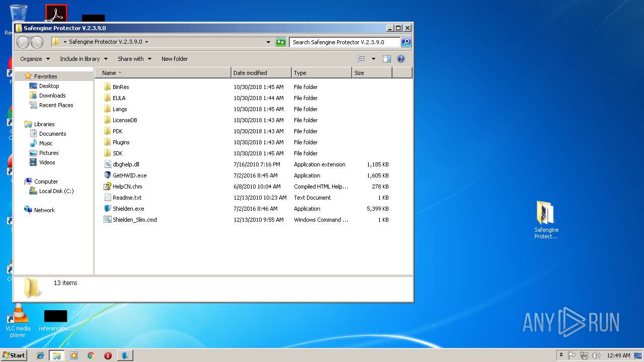This screenshot has height=362, width=644.
Task: Select Downloads in Favorites pane
Action: (x=52, y=96)
